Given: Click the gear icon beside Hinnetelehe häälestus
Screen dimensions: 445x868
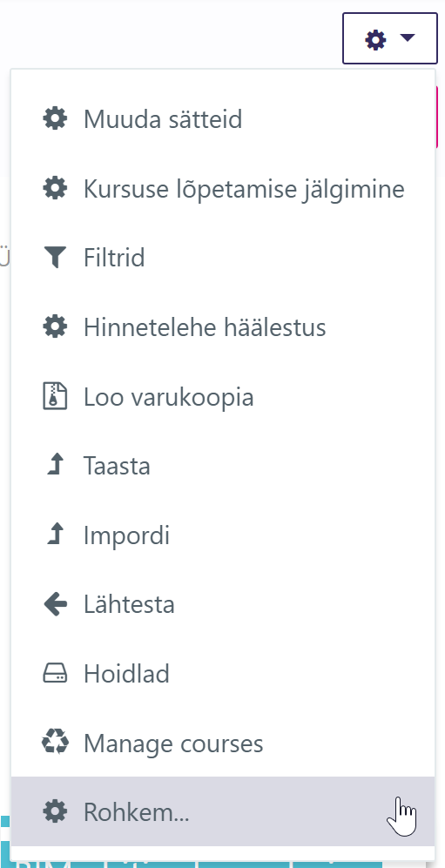Looking at the screenshot, I should tap(55, 327).
